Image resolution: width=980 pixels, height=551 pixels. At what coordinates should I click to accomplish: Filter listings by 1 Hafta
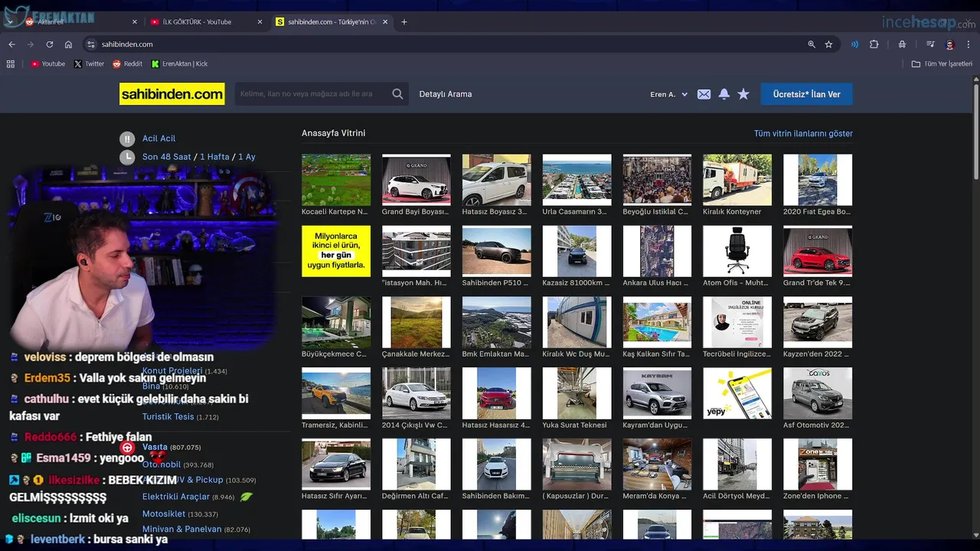pos(214,157)
